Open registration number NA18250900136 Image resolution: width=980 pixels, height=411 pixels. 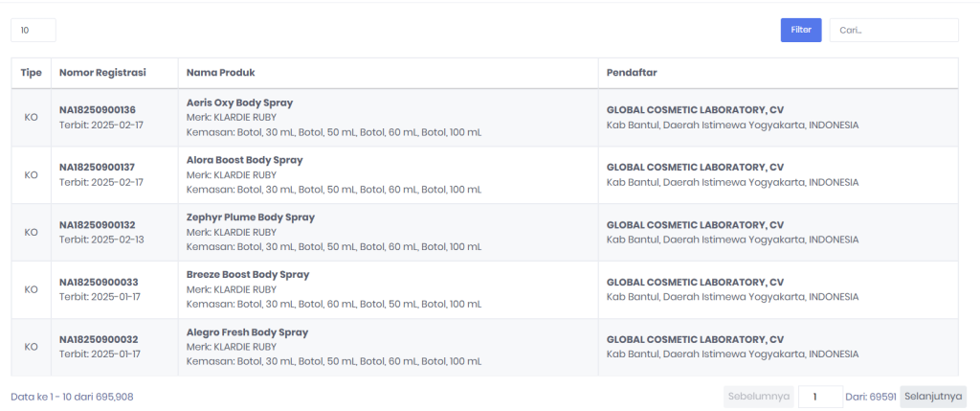coord(98,110)
